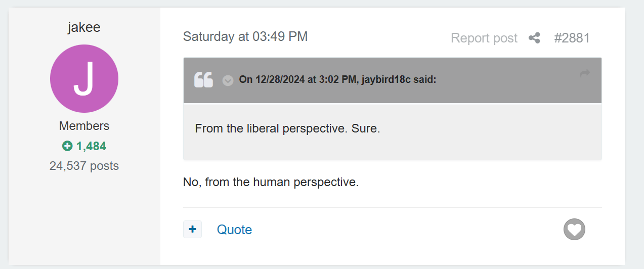Click the 24,537 posts count
Screen dimensions: 644x269
tap(84, 166)
